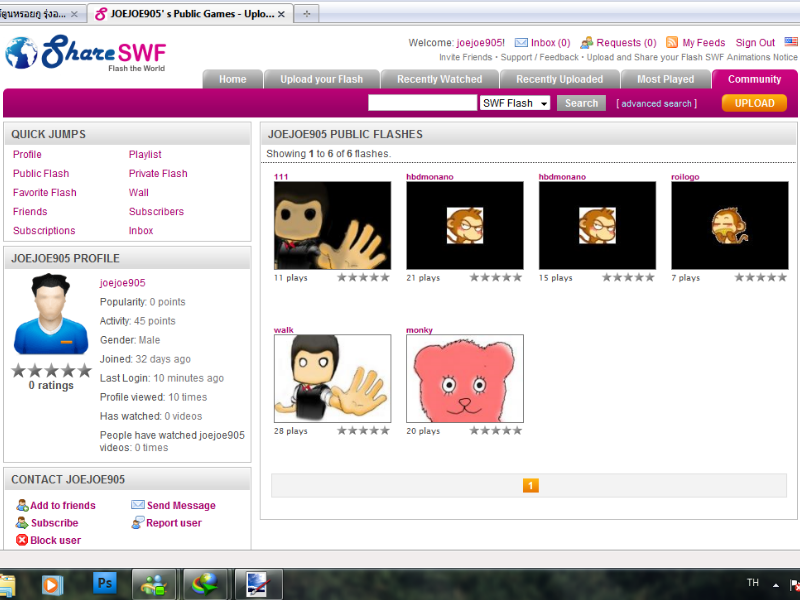Click the star rating beside 7 plays
This screenshot has height=600, width=800.
[761, 278]
